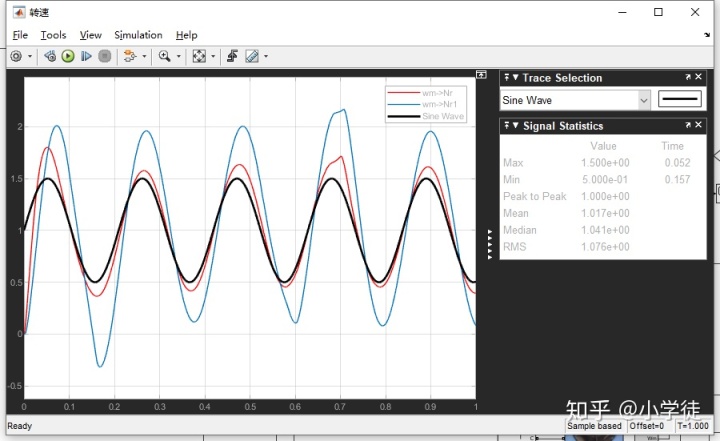This screenshot has width=720, height=441.
Task: Click the RMS value 1.076e+00
Action: (x=605, y=247)
